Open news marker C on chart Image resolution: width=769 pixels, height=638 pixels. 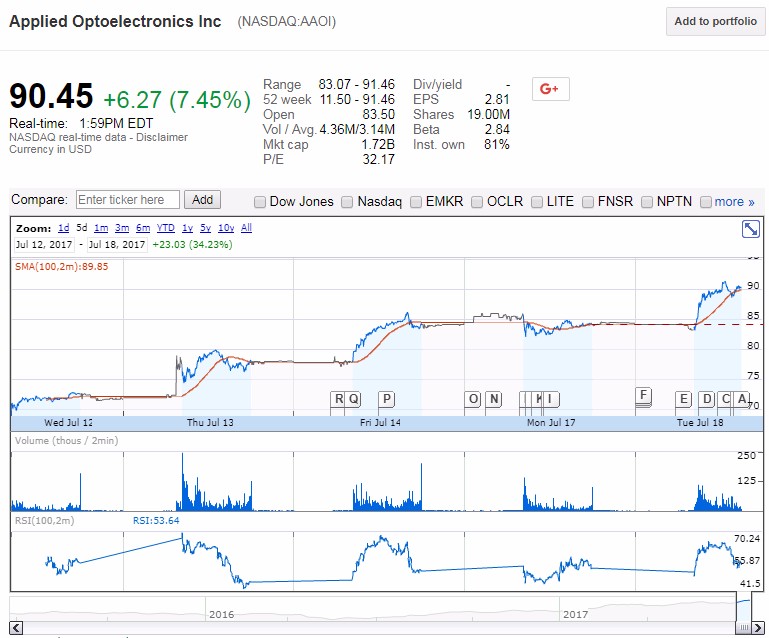tap(726, 399)
